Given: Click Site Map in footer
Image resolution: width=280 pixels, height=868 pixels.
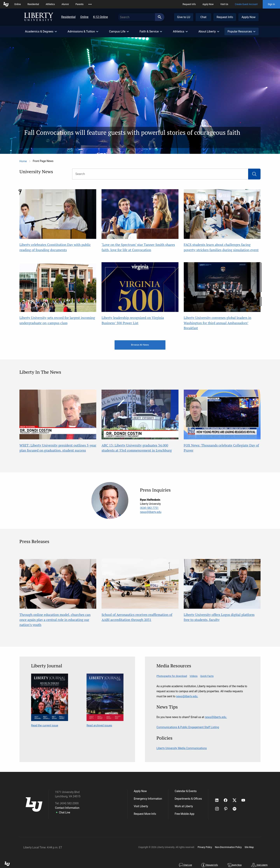Looking at the screenshot, I should 249,847.
